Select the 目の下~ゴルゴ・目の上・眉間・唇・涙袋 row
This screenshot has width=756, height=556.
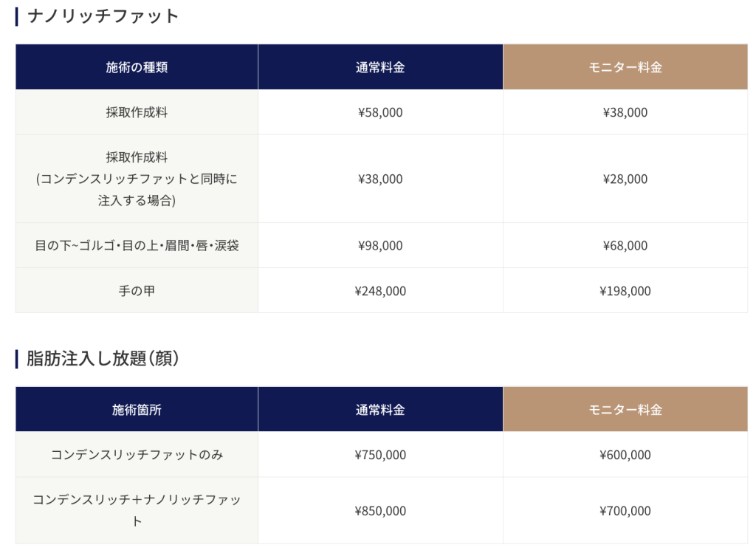click(137, 245)
